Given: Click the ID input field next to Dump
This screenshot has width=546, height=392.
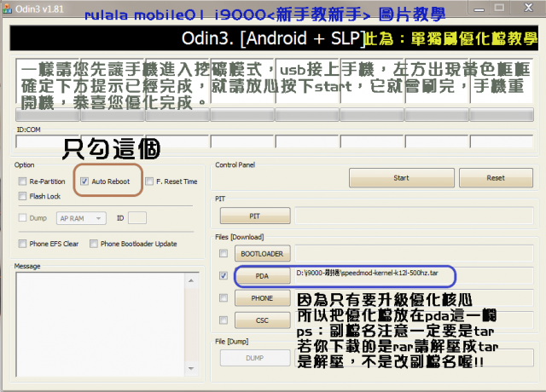Looking at the screenshot, I should 137,218.
